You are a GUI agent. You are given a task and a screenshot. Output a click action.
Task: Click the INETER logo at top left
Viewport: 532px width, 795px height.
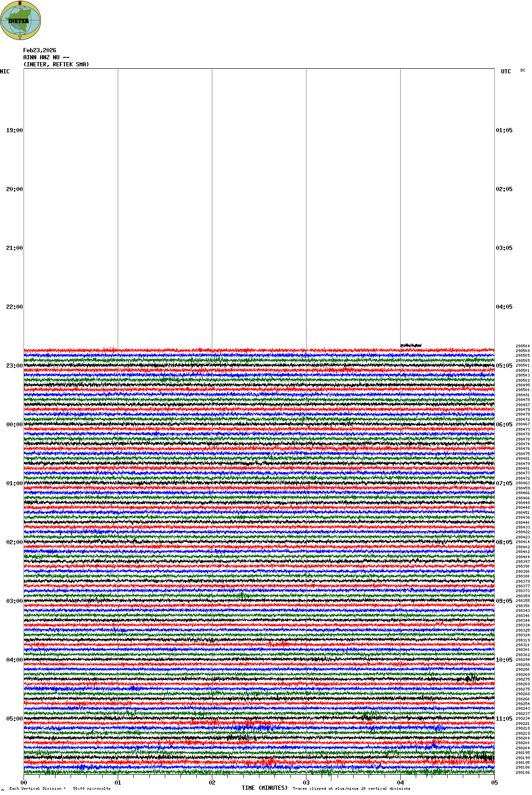tap(21, 20)
